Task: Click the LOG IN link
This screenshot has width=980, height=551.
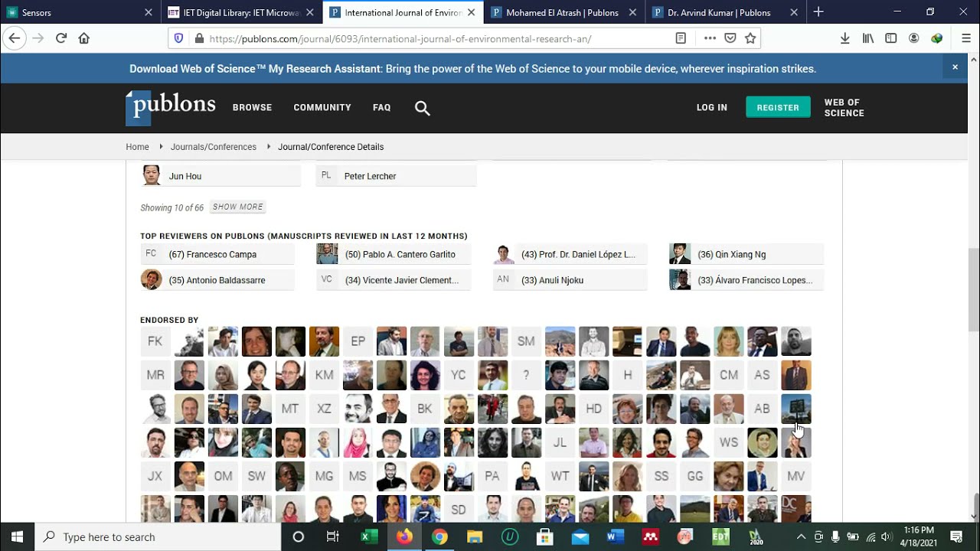Action: (712, 108)
